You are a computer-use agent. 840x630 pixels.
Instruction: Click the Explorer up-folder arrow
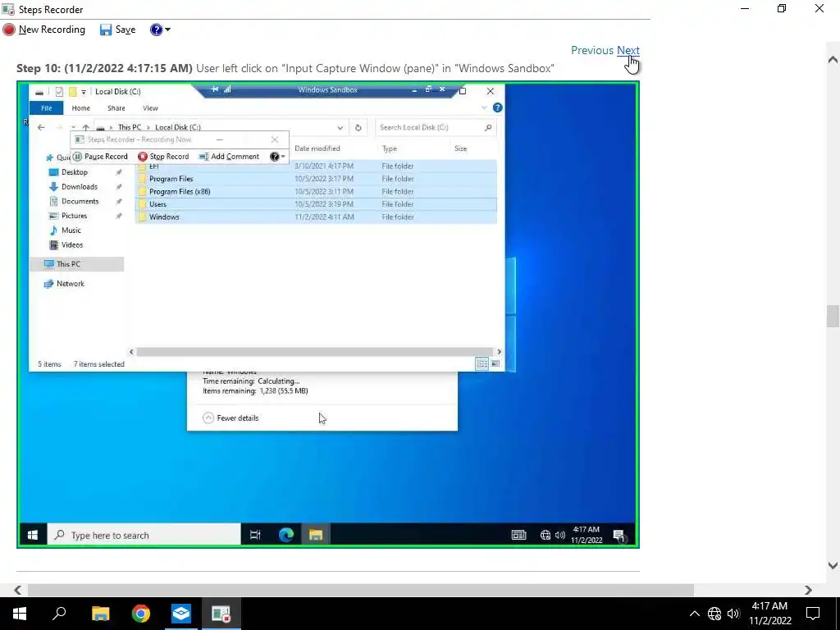tap(85, 127)
